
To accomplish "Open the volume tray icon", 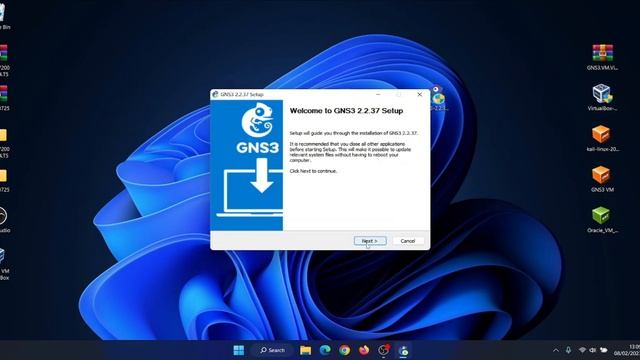I will (x=593, y=350).
